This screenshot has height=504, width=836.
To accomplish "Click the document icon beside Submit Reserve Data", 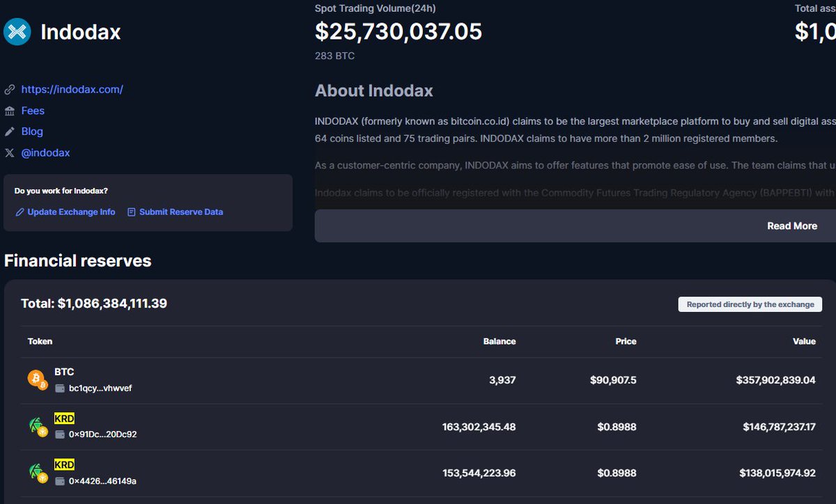I will [x=132, y=212].
